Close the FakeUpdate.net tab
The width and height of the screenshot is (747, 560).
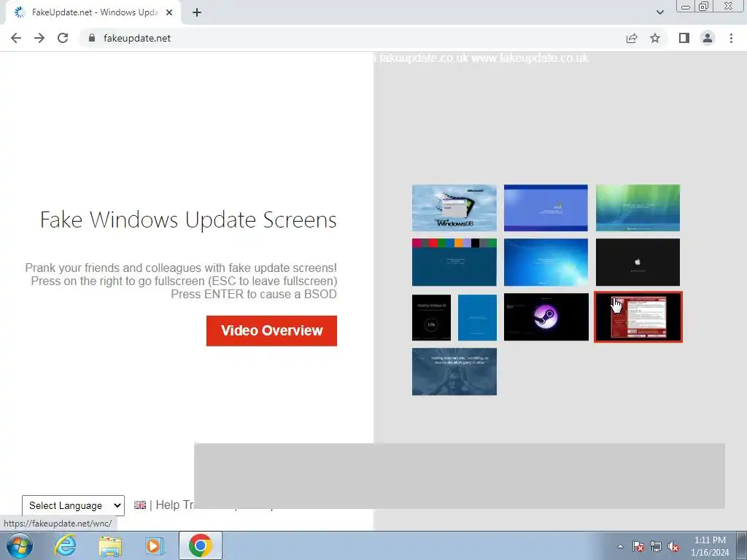(169, 12)
